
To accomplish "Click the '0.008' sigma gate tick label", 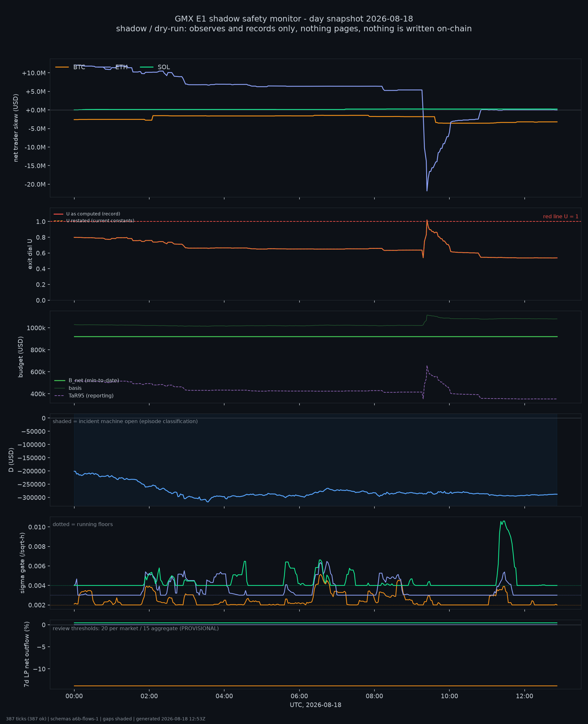I will point(37,547).
